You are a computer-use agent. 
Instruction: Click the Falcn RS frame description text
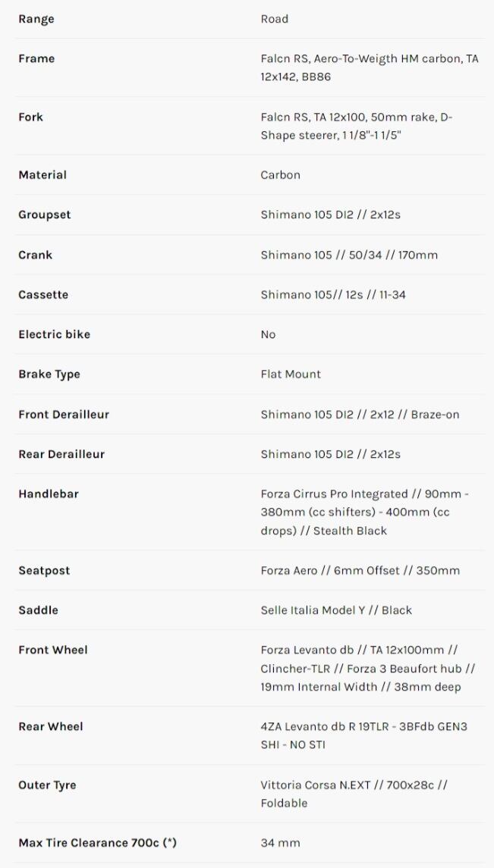pyautogui.click(x=369, y=67)
